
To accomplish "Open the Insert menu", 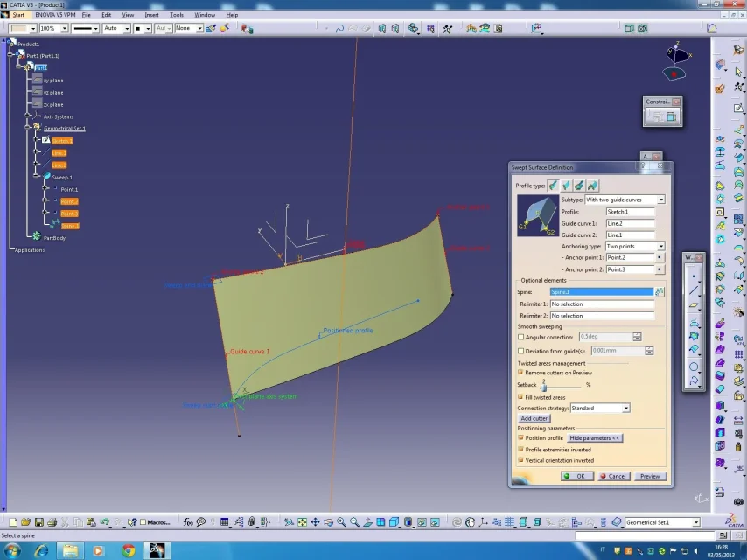I will [x=152, y=15].
